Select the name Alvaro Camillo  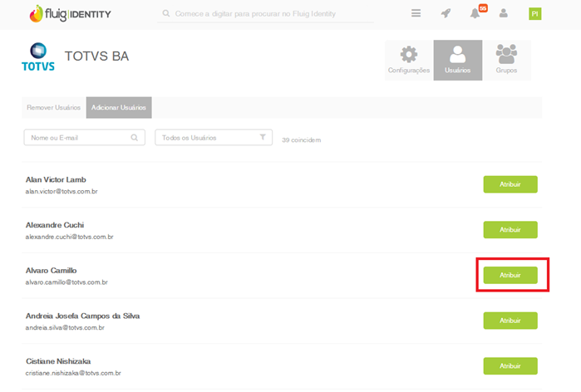[52, 271]
